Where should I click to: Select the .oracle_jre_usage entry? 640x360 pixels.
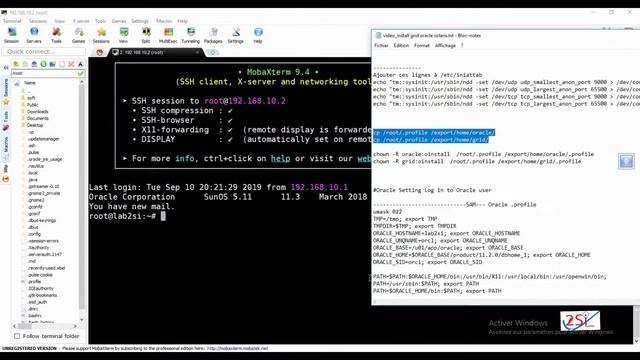[45, 159]
